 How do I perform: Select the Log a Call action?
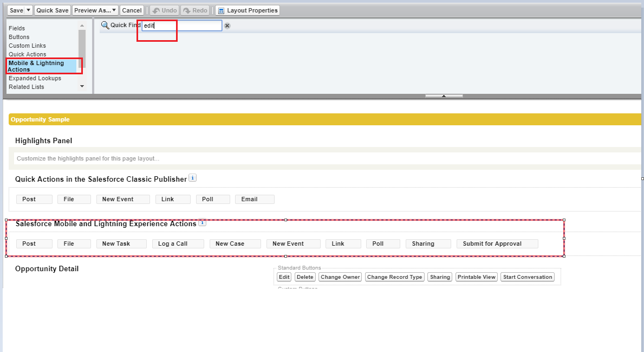[173, 244]
